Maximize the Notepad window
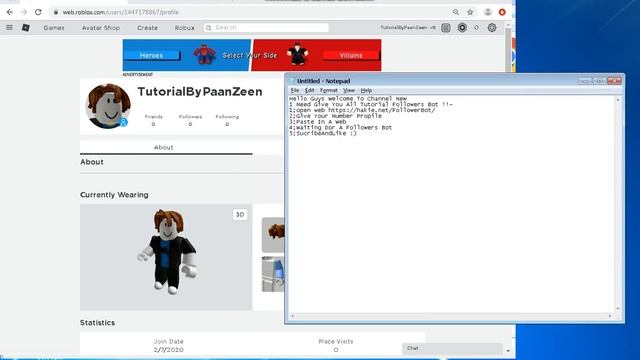This screenshot has height=360, width=640. tap(600, 81)
